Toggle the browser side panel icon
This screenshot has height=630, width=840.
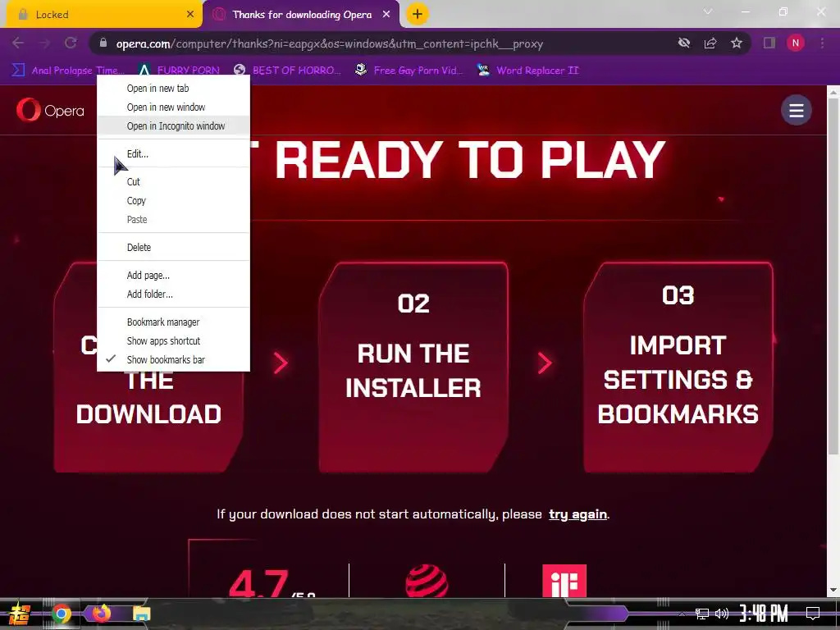click(769, 43)
